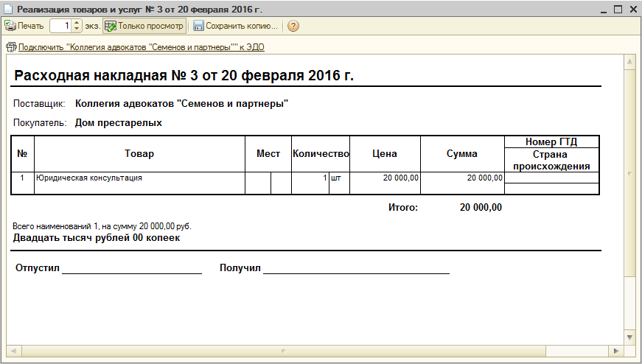Click the unit cell шт

pyautogui.click(x=339, y=183)
